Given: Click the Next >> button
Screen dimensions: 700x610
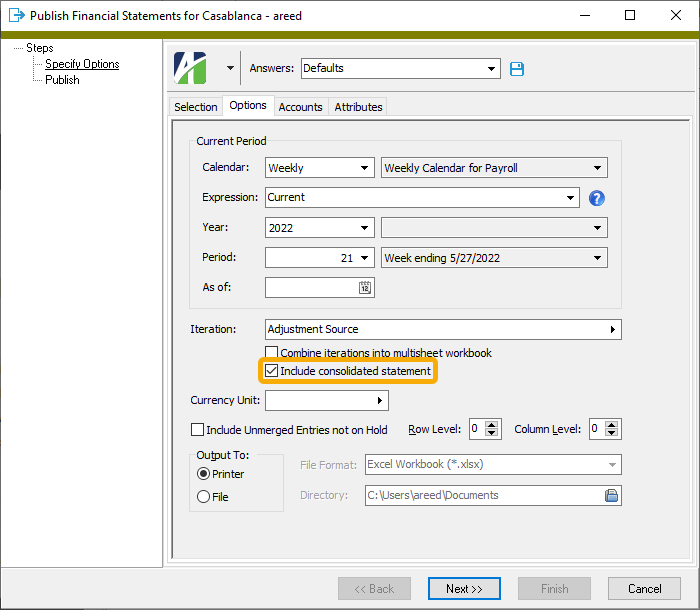Looking at the screenshot, I should click(464, 589).
